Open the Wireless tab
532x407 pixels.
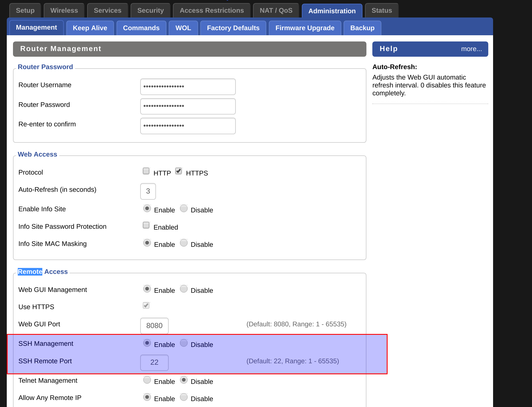(64, 10)
